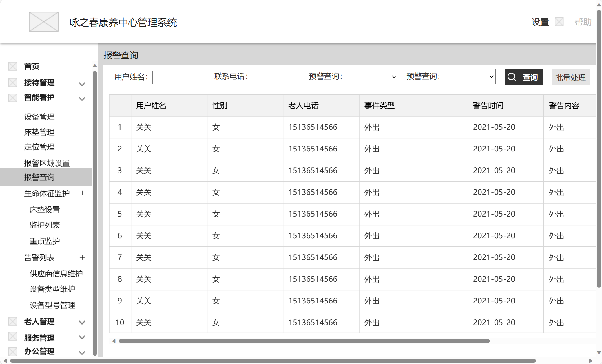602x364 pixels.
Task: Click the 接待管理 sidebar icon
Action: point(13,83)
